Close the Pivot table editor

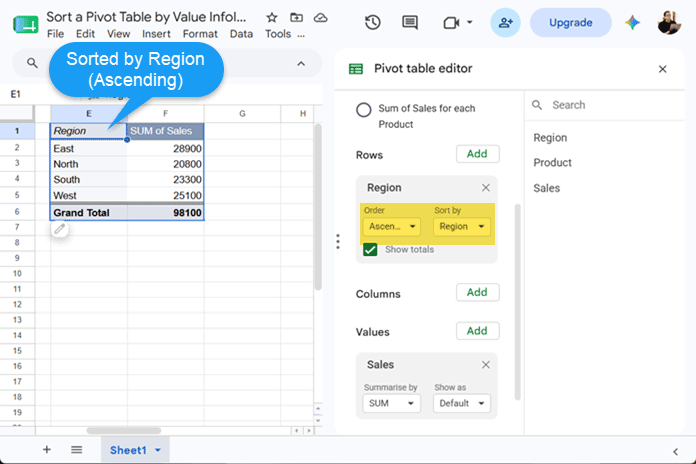click(663, 69)
